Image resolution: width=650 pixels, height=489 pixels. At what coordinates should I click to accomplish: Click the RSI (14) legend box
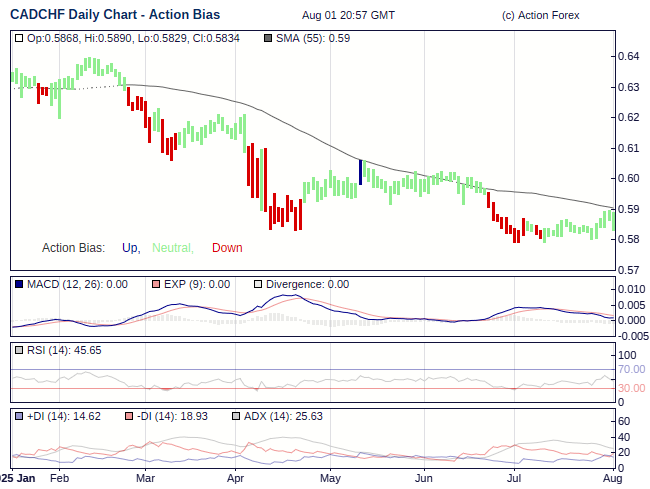[x=19, y=350]
